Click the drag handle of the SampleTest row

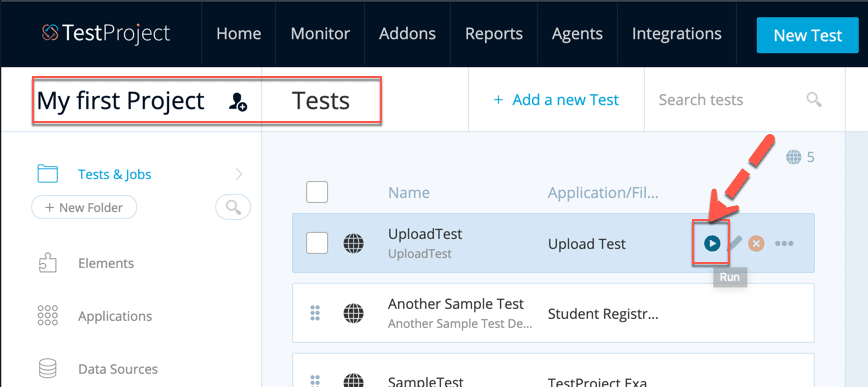(315, 381)
